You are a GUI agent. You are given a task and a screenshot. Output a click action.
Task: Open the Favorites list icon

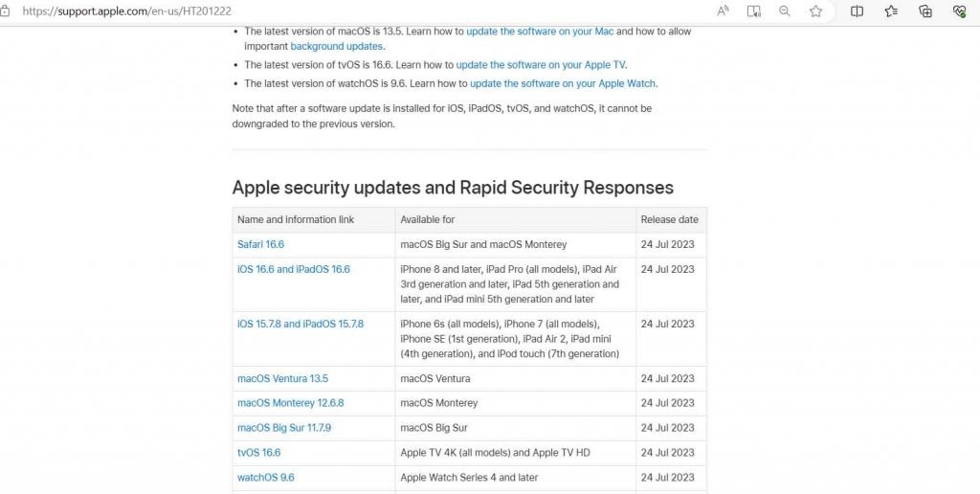click(x=891, y=11)
